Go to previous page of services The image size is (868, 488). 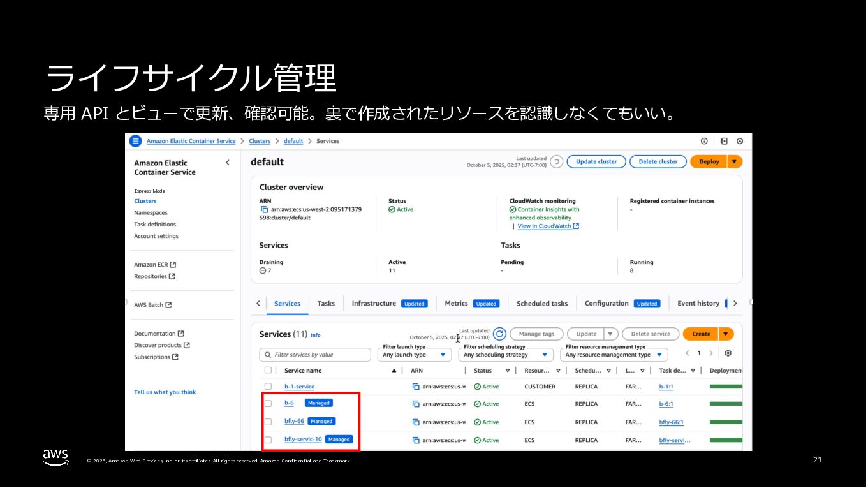click(688, 353)
